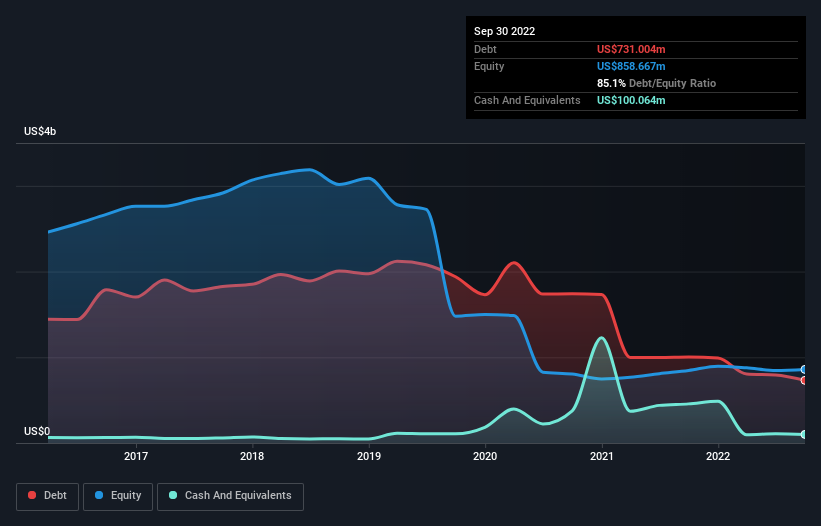Click the teal Cash endpoint marker
The height and width of the screenshot is (526, 821).
pyautogui.click(x=804, y=434)
